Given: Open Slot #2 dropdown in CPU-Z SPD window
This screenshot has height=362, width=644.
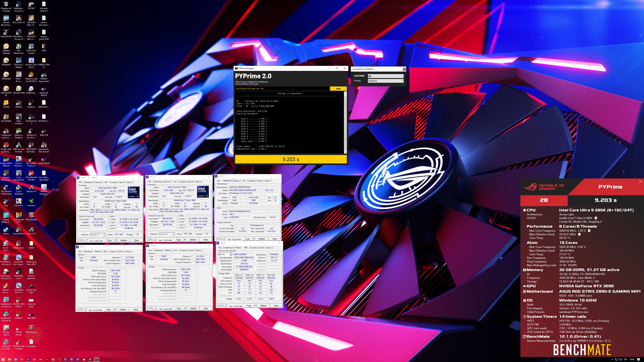Looking at the screenshot, I should [225, 254].
